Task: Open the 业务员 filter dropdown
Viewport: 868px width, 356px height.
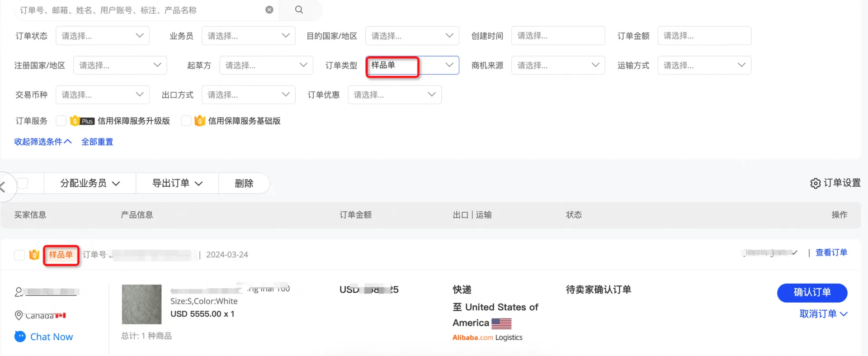Action: click(x=248, y=36)
